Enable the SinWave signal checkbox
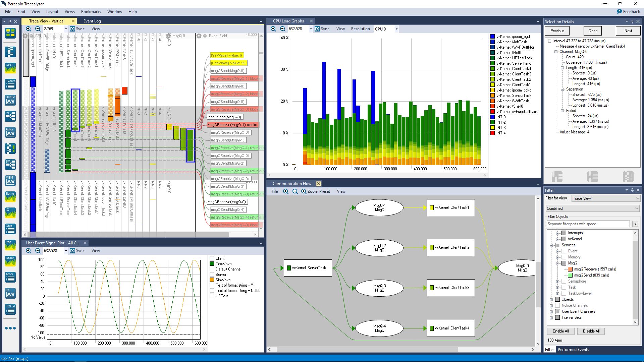Screen dimensions: 644x362 click(212, 280)
